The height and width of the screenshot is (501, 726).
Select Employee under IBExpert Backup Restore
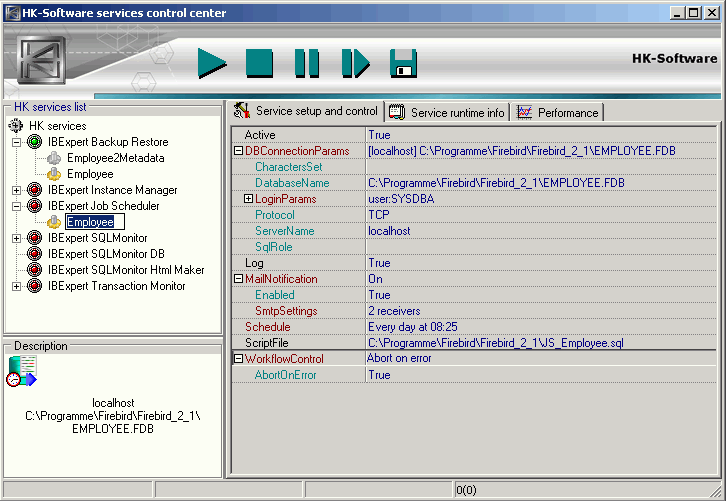pos(90,174)
